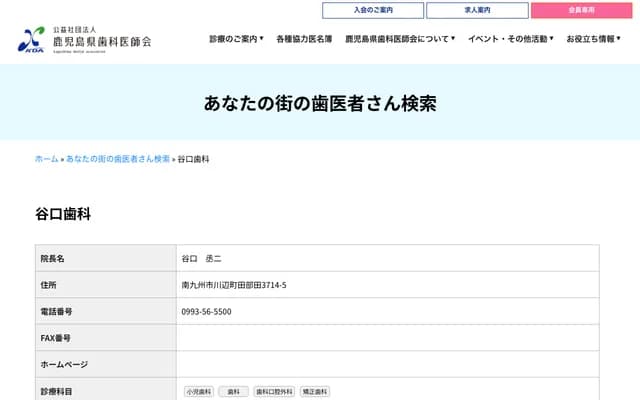Go to ホーム breadcrumb link
Image resolution: width=640 pixels, height=400 pixels.
(47, 159)
